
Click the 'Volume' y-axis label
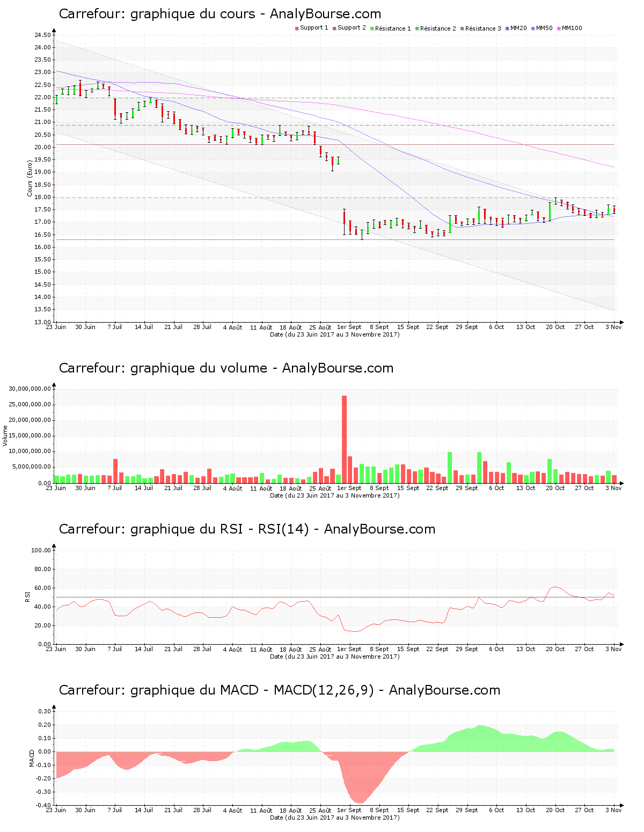(5, 435)
